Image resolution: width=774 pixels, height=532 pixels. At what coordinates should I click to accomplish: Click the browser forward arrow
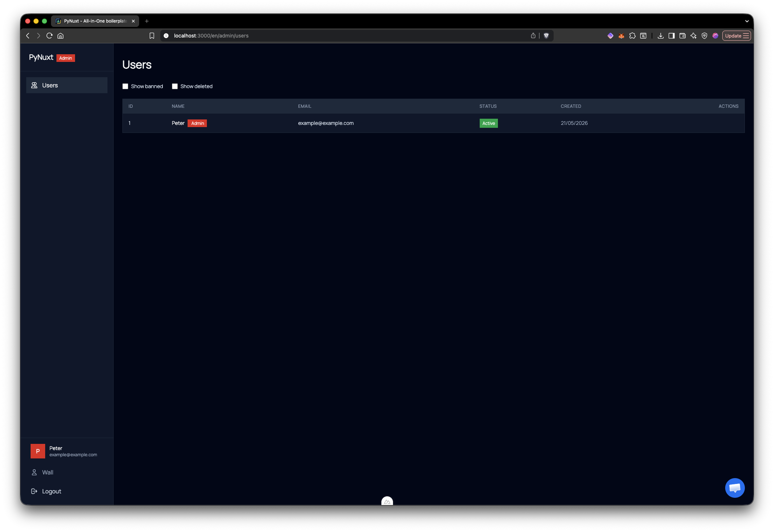pos(38,36)
